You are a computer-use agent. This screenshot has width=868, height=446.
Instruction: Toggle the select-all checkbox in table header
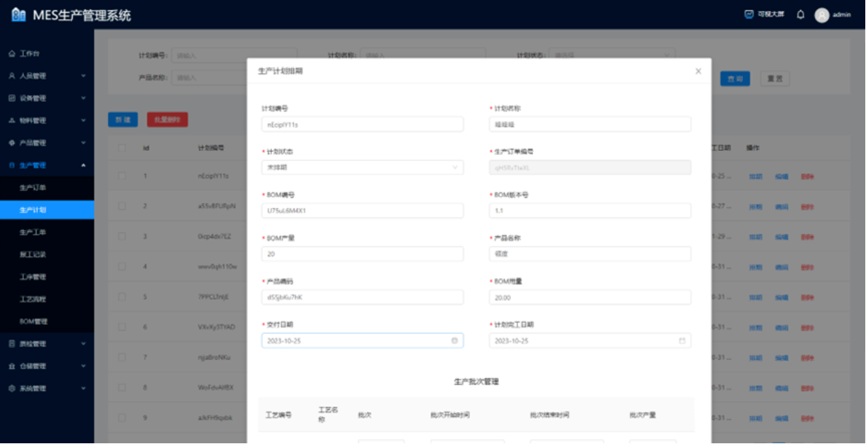[x=122, y=148]
